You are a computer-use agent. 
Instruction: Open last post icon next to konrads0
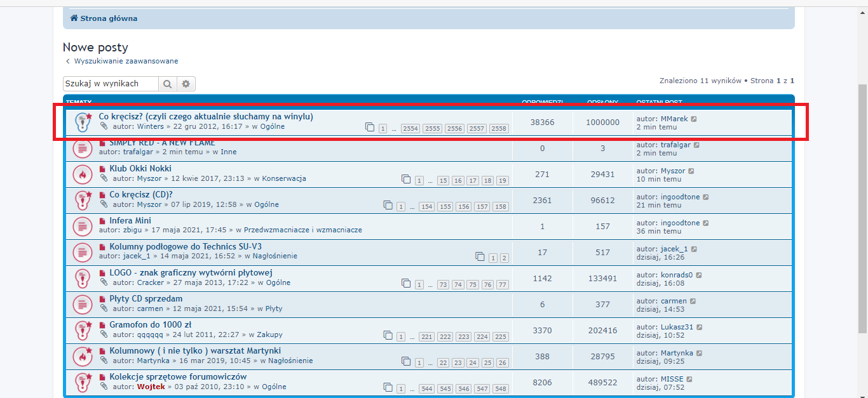click(x=699, y=275)
